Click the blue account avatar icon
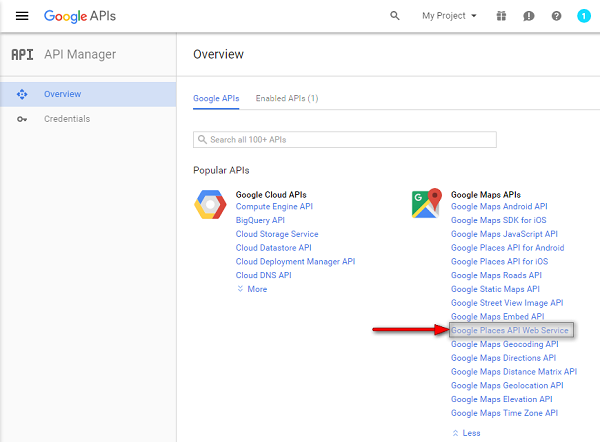This screenshot has width=600, height=442. click(x=584, y=16)
